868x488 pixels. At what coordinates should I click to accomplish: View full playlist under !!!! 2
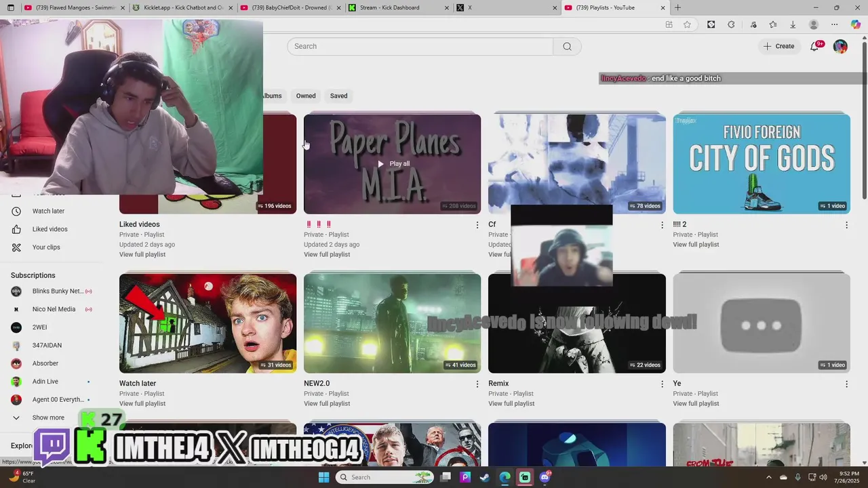point(696,245)
